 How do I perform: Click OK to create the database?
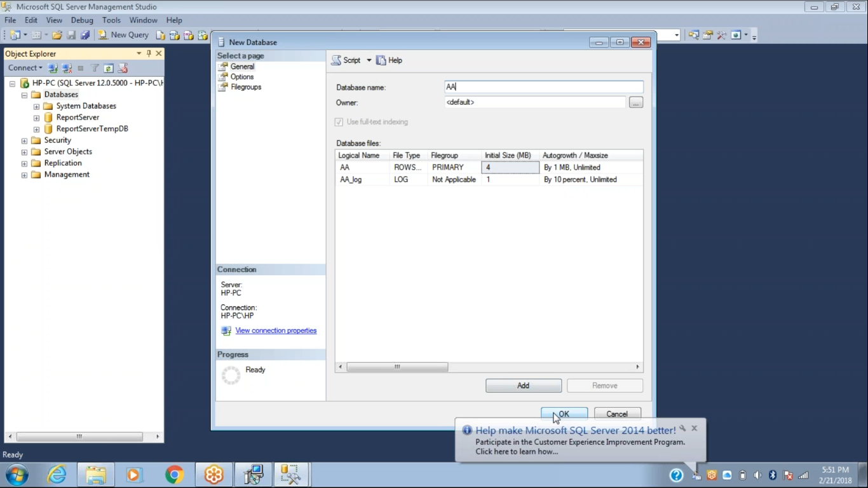564,414
